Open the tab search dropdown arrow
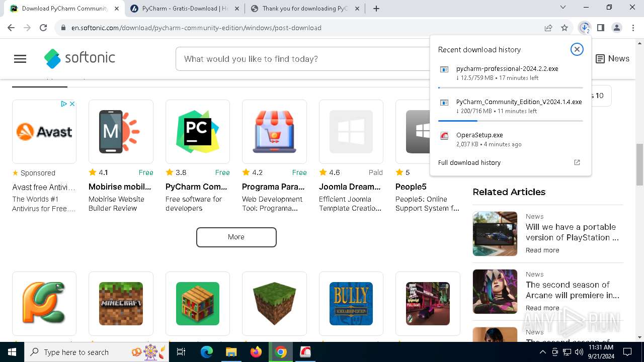The width and height of the screenshot is (644, 362). pos(563,8)
